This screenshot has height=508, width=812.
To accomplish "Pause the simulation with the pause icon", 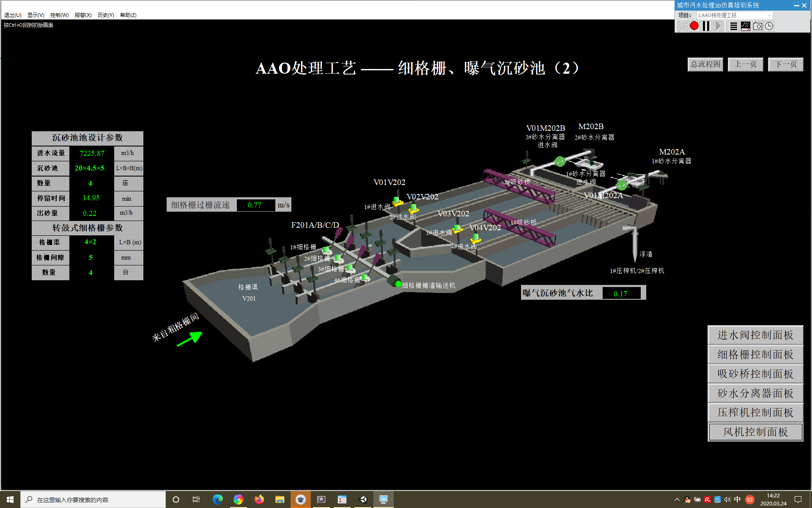I will [x=706, y=26].
